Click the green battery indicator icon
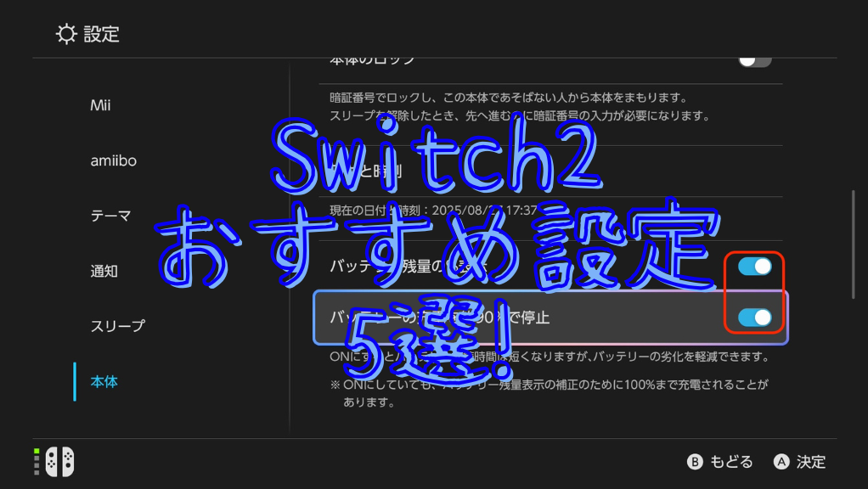 point(35,462)
